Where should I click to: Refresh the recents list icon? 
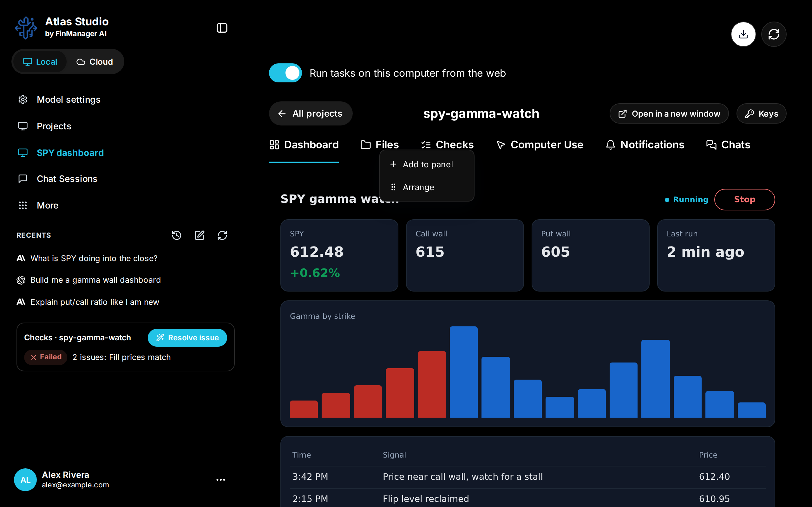(x=222, y=235)
